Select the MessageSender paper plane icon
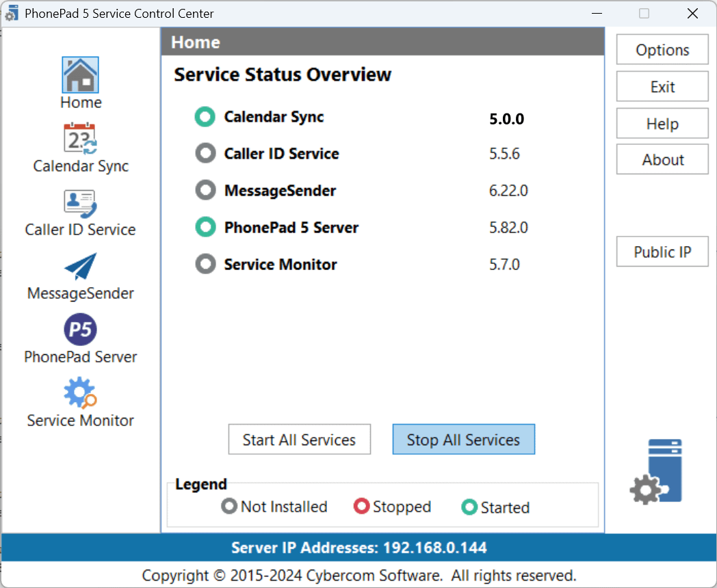Screen dimensions: 717x588 [x=80, y=266]
